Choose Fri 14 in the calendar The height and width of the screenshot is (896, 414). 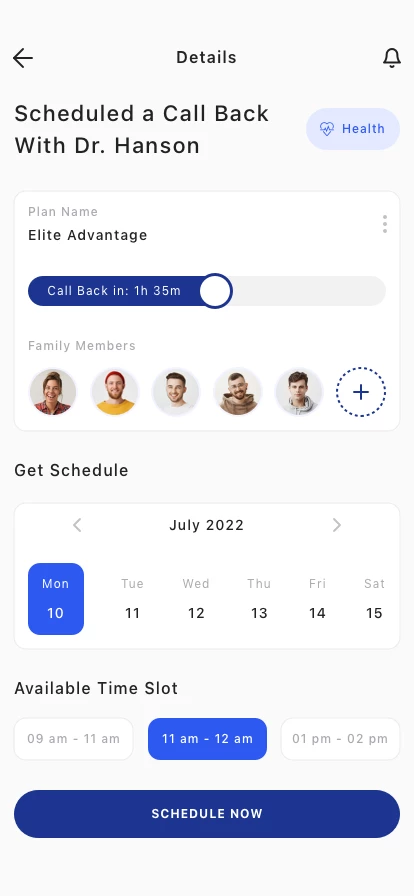click(317, 599)
